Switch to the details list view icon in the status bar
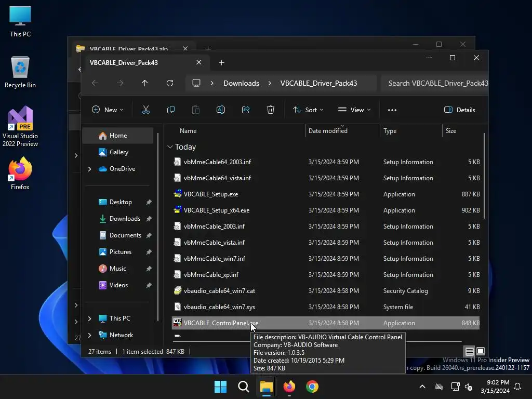Screen dimensions: 532x399 (x=469, y=352)
